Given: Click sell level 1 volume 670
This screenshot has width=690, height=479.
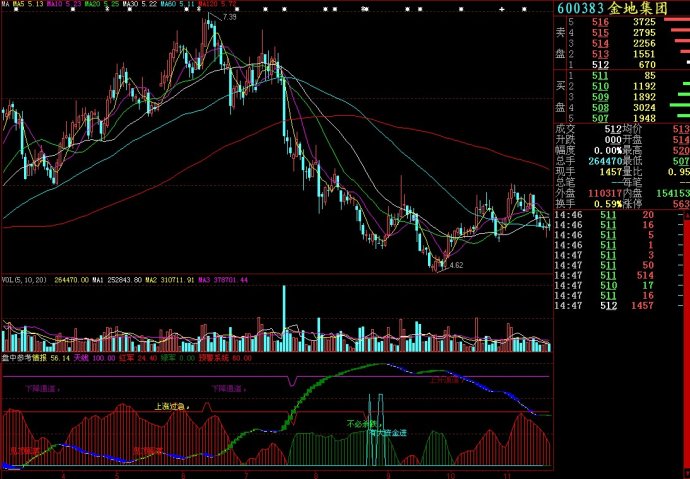Looking at the screenshot, I should click(647, 65).
